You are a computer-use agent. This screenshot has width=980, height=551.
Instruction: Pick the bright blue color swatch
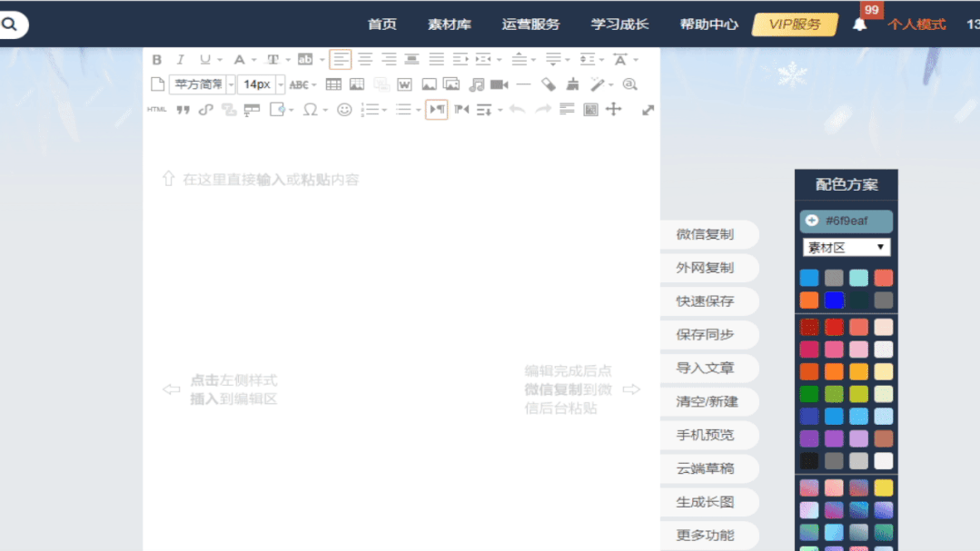tap(834, 300)
